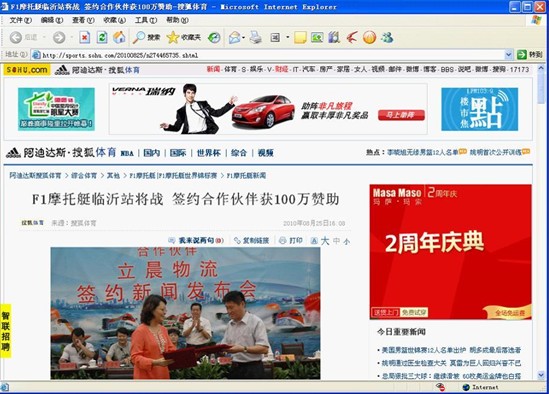549x394 pixels.
Task: Open the 工具 menu
Action: point(146,20)
